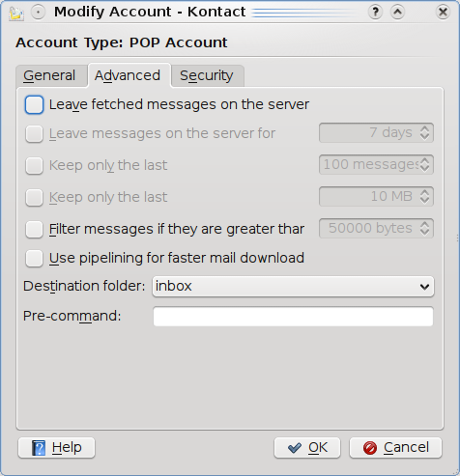
Task: Enable Filter messages if greater than checkbox
Action: (34, 229)
